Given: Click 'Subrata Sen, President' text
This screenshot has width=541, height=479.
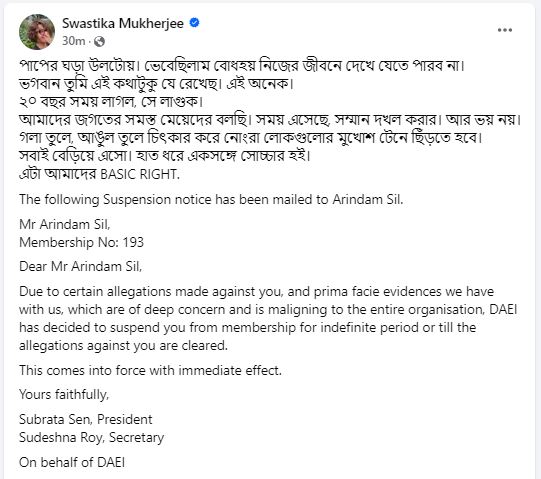Looking at the screenshot, I should pyautogui.click(x=86, y=419).
